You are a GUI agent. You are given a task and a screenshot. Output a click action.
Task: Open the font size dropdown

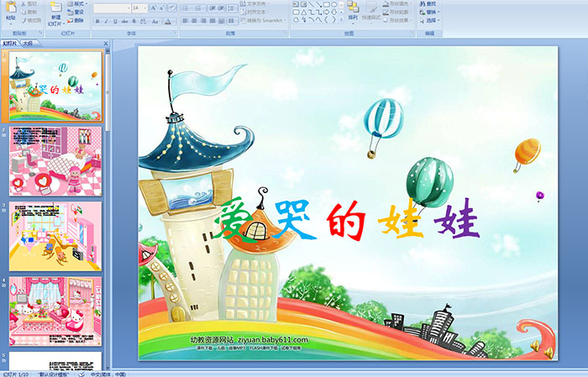(x=145, y=8)
